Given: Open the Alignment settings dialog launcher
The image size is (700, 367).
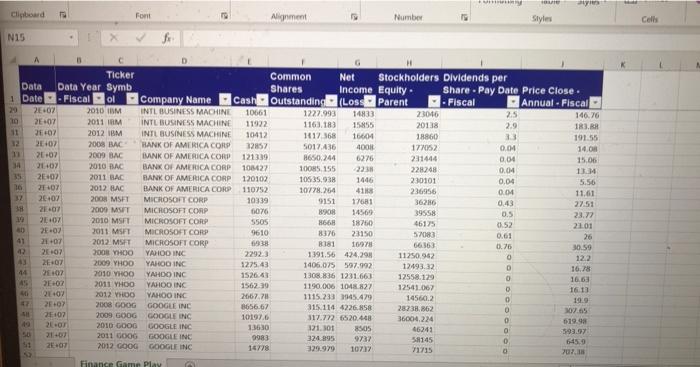Looking at the screenshot, I should click(354, 17).
